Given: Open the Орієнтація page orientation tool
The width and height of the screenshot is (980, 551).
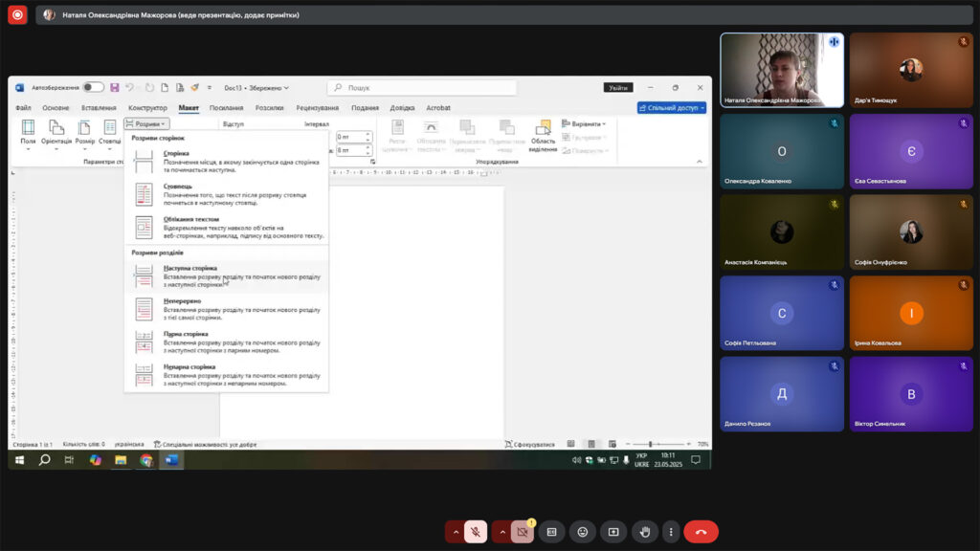Looking at the screenshot, I should pyautogui.click(x=56, y=134).
